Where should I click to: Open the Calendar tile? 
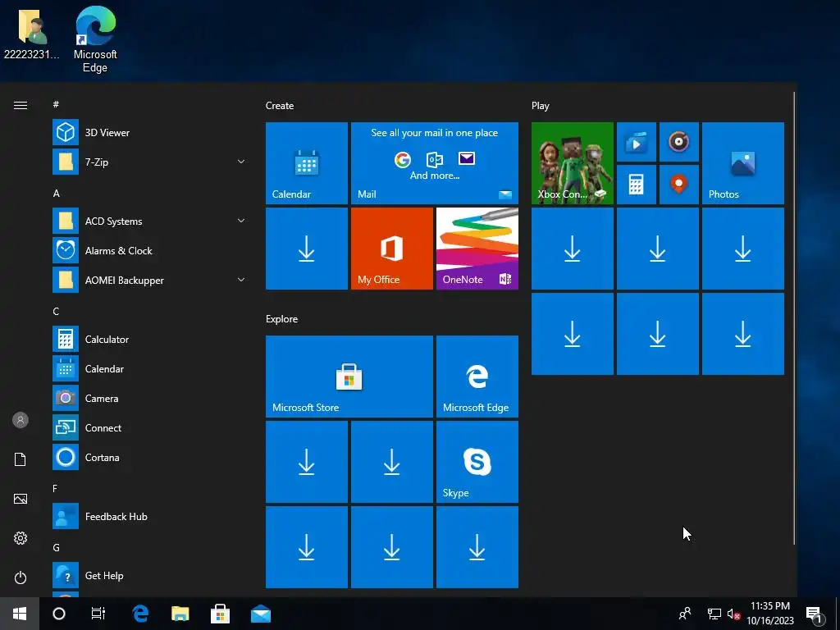click(307, 163)
